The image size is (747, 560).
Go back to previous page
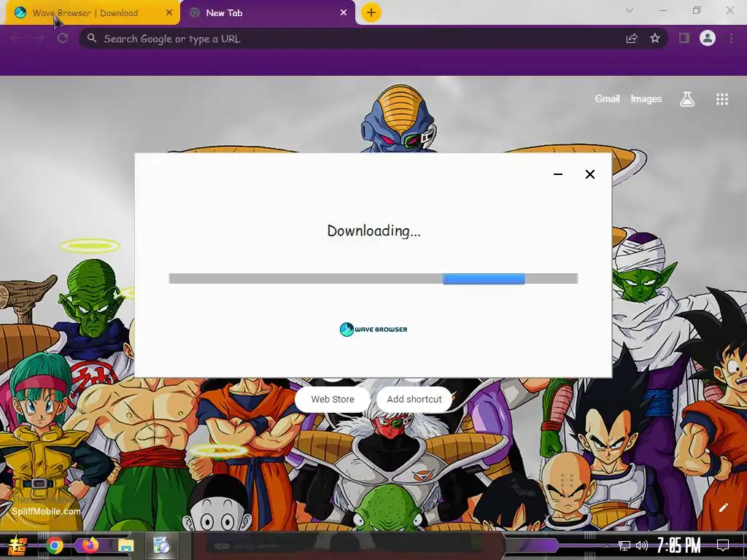(16, 39)
